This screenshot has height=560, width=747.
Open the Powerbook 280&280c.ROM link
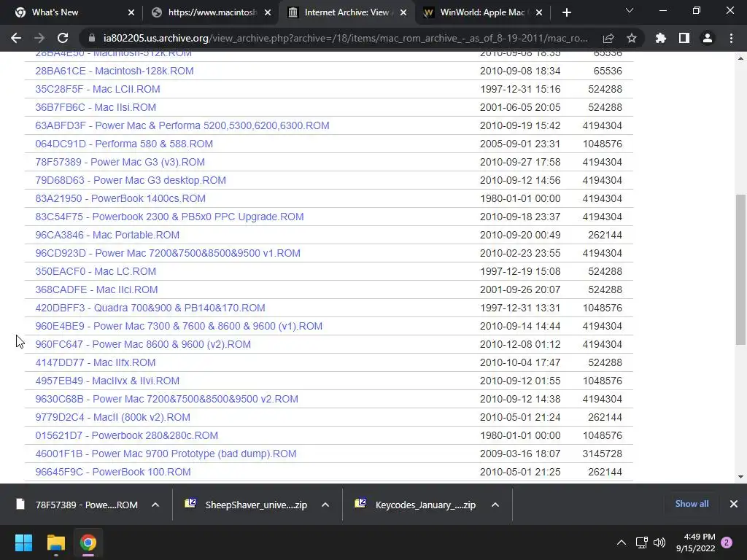click(x=127, y=435)
